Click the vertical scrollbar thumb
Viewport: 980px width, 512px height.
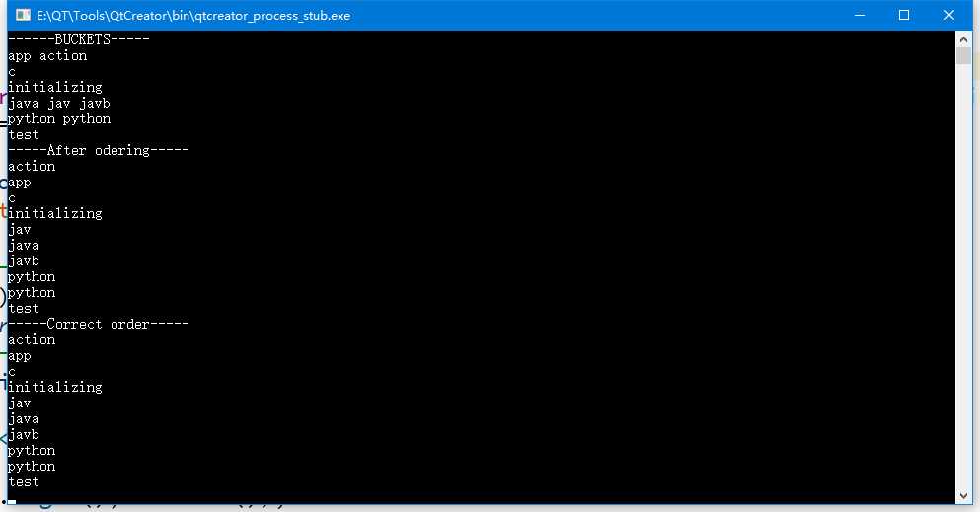pos(964,55)
